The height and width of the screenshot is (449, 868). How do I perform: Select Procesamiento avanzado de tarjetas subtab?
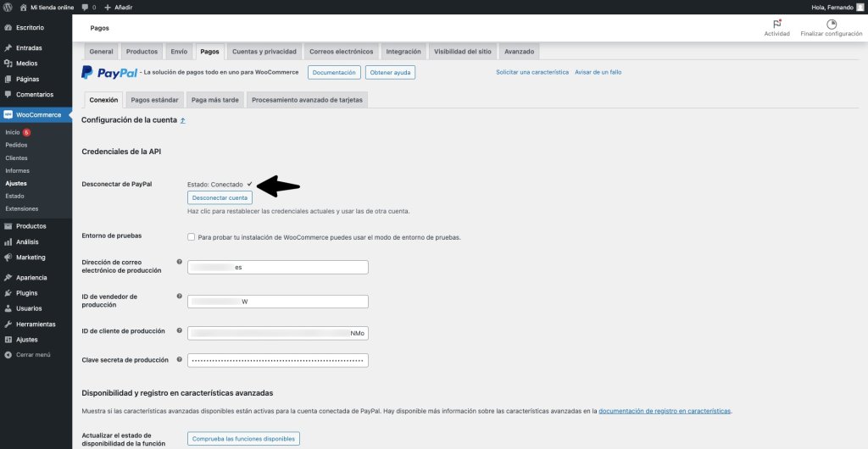[x=307, y=100]
